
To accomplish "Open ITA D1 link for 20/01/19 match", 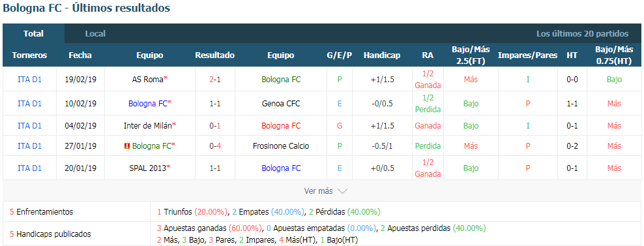I will tap(29, 168).
